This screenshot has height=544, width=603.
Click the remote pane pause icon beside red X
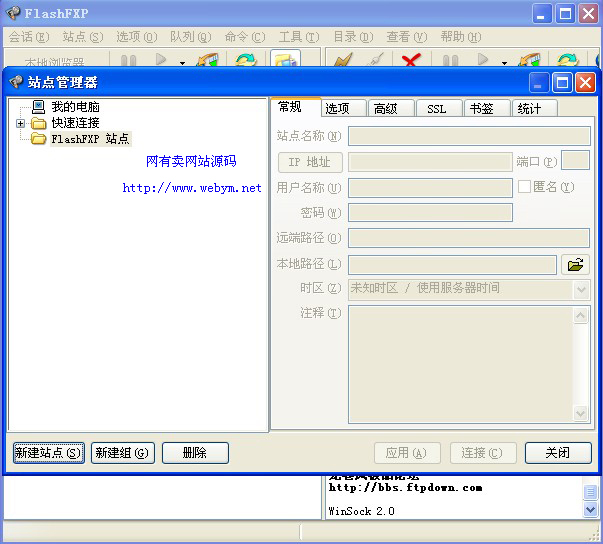point(450,60)
